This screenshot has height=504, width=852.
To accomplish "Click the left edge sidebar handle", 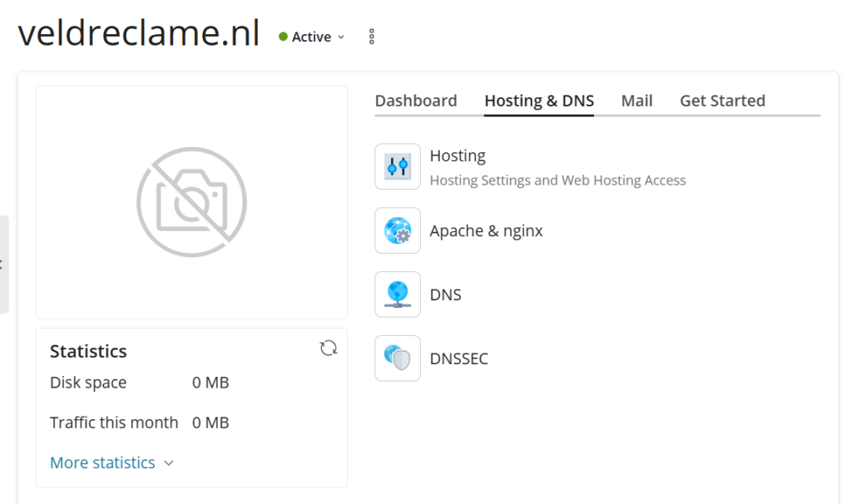I will click(3, 264).
